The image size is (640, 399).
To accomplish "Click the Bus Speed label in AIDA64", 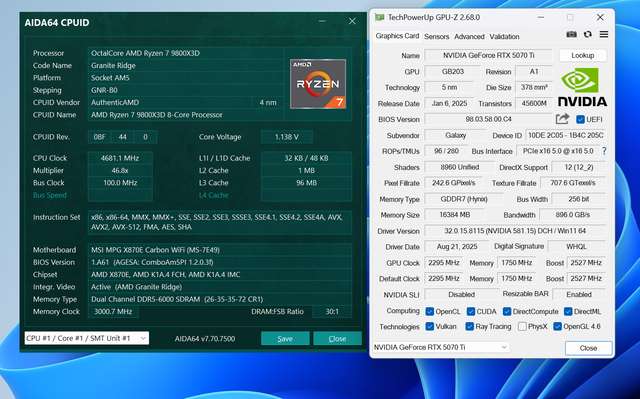I will pos(50,195).
